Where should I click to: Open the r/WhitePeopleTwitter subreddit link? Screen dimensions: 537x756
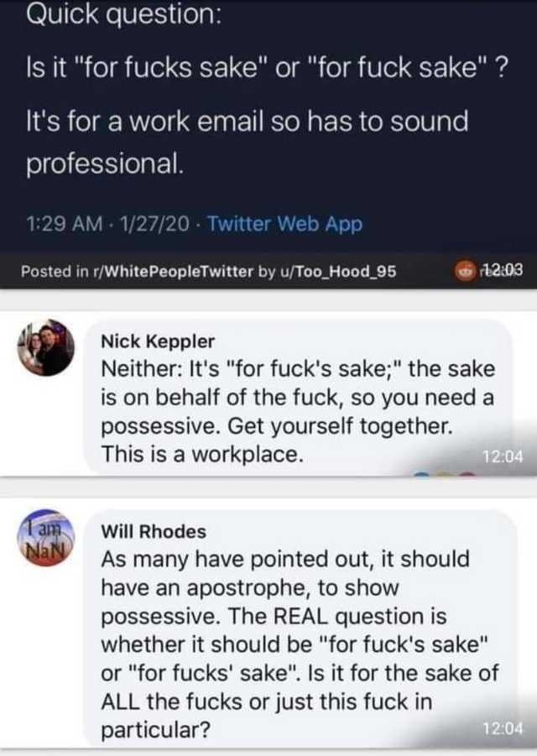point(174,272)
